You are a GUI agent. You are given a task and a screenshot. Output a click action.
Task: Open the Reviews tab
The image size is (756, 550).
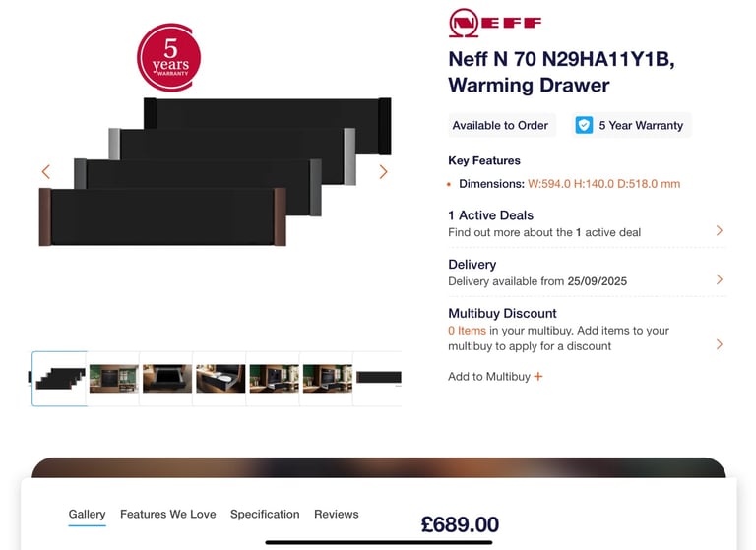coord(336,514)
